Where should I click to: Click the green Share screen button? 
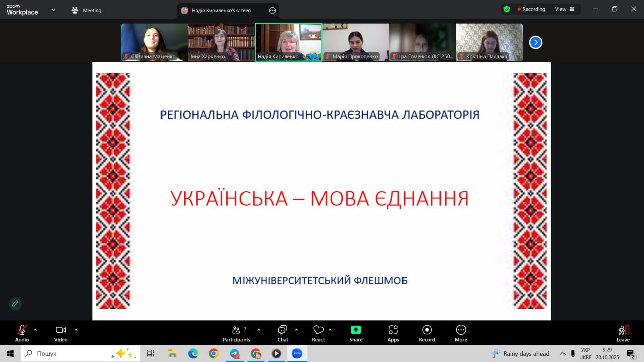[356, 333]
